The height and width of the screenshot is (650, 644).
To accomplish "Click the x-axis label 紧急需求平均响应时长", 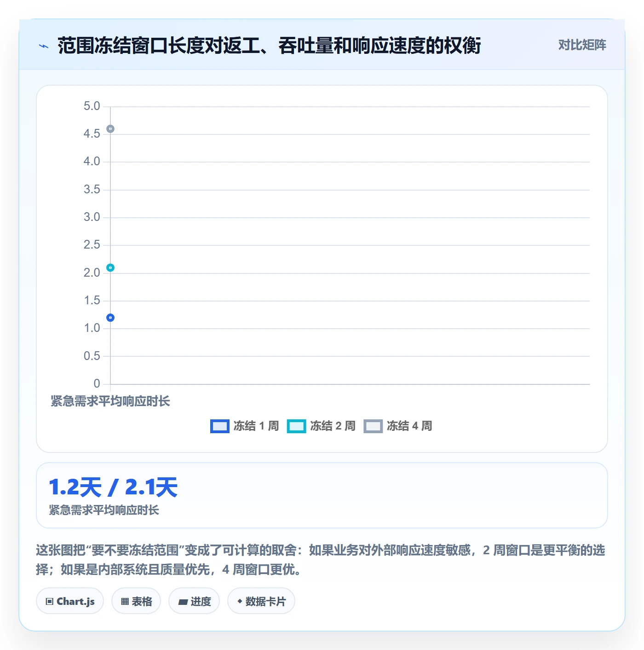I will 110,401.
